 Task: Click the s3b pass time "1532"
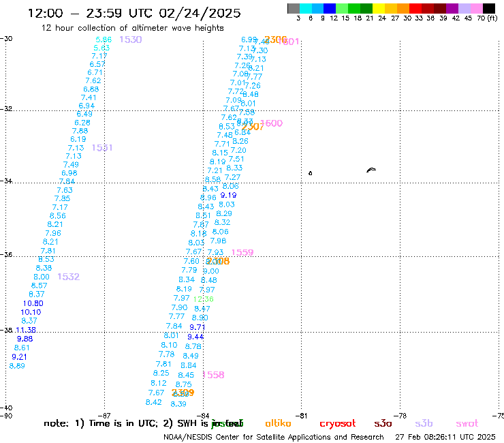pos(69,277)
